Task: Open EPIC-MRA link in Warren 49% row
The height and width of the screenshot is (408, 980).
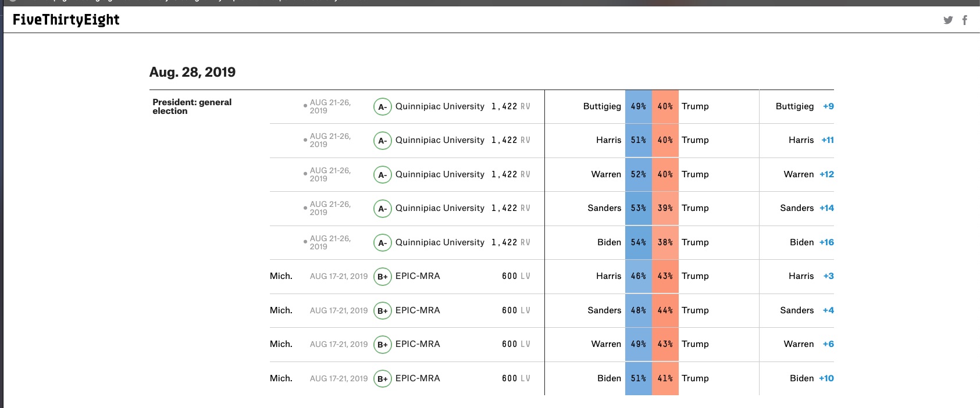Action: point(418,344)
